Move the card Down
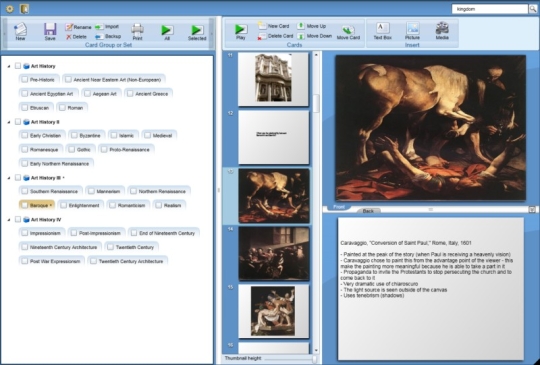This screenshot has height=365, width=540. [314, 36]
